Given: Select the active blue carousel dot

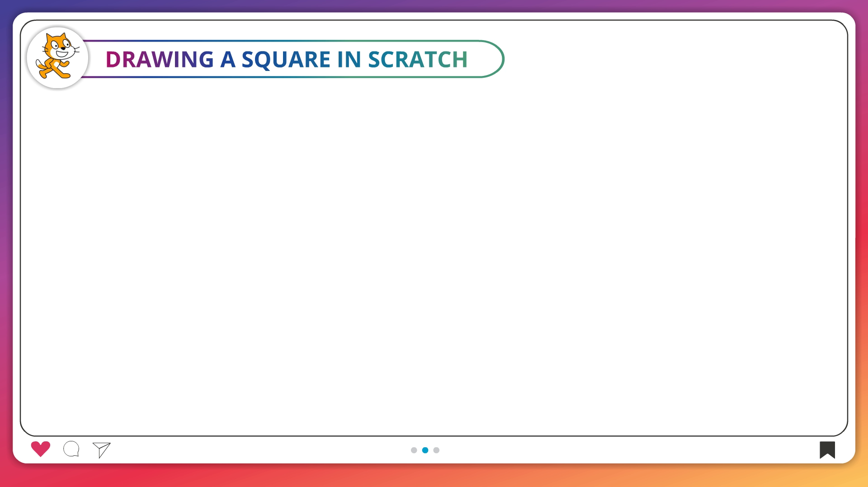Looking at the screenshot, I should [x=425, y=450].
